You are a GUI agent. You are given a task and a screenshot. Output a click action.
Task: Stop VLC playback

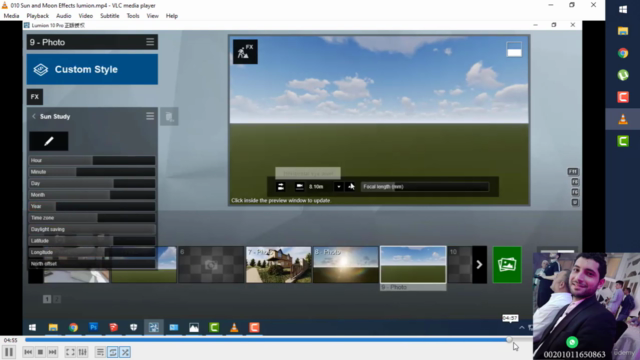40,352
